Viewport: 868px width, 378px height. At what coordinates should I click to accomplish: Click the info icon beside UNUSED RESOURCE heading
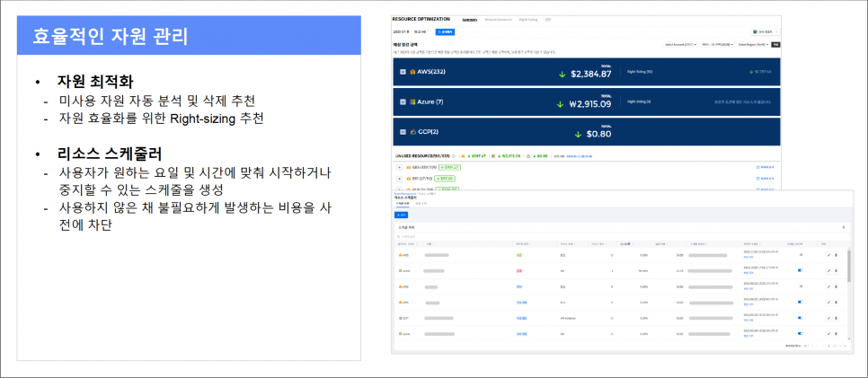point(454,156)
